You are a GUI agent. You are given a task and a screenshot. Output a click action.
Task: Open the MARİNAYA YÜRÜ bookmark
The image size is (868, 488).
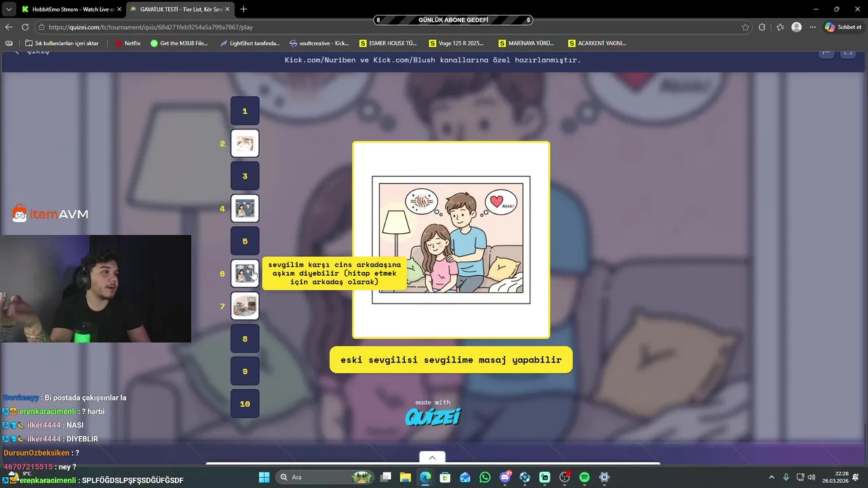(526, 43)
